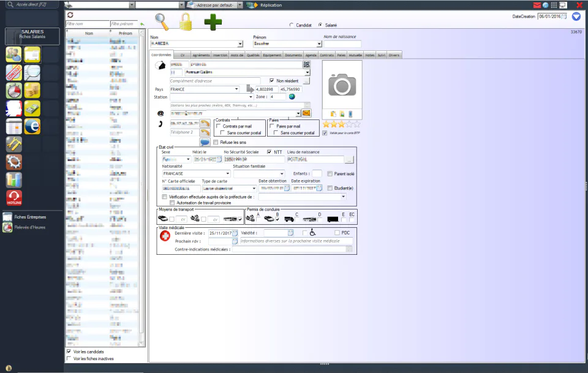The height and width of the screenshot is (373, 588).
Task: Check the Parent isolé checkbox
Action: [330, 173]
